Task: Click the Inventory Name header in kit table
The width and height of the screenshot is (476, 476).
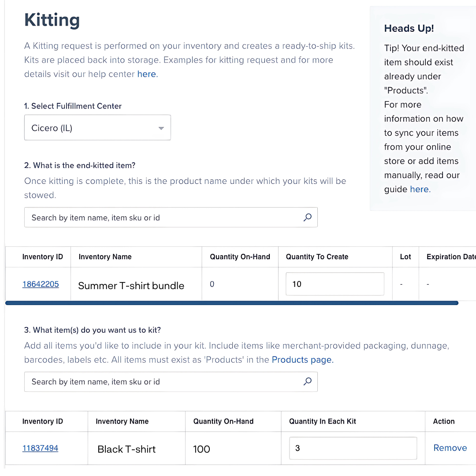Action: click(122, 421)
